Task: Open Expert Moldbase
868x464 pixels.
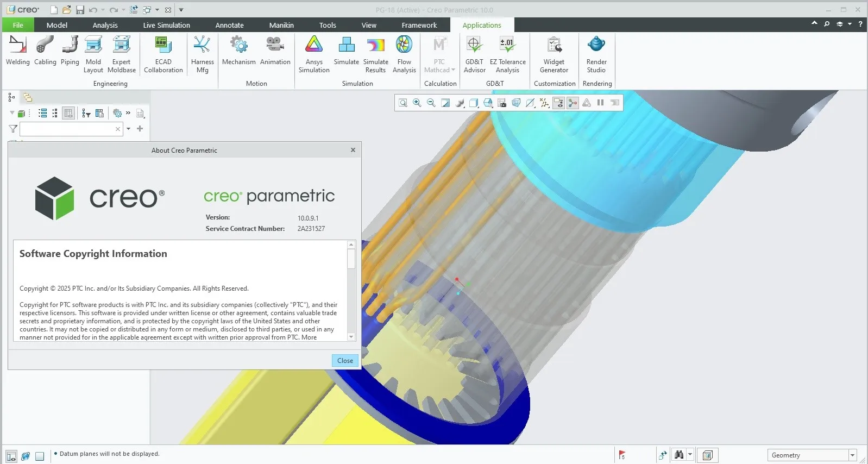Action: click(122, 54)
